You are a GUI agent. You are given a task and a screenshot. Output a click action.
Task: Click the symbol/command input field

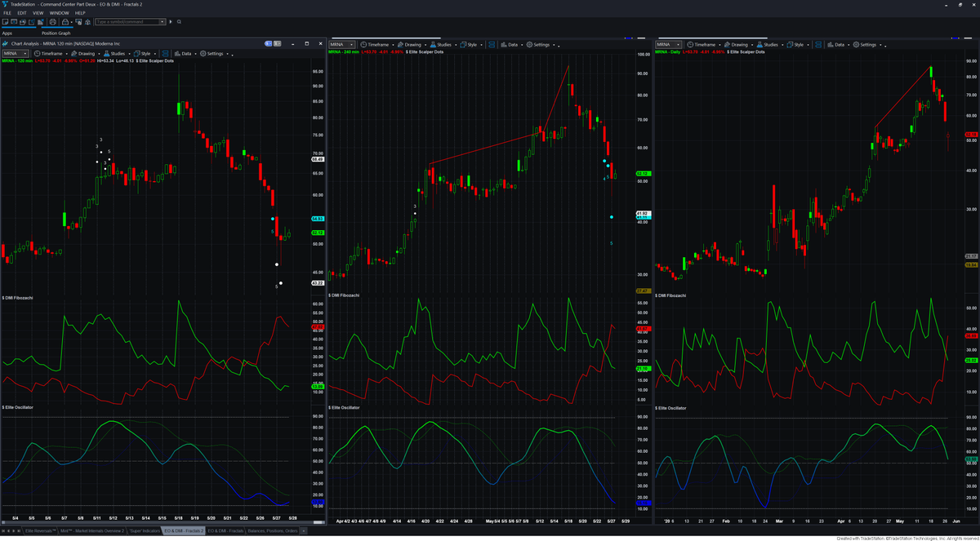click(x=127, y=22)
